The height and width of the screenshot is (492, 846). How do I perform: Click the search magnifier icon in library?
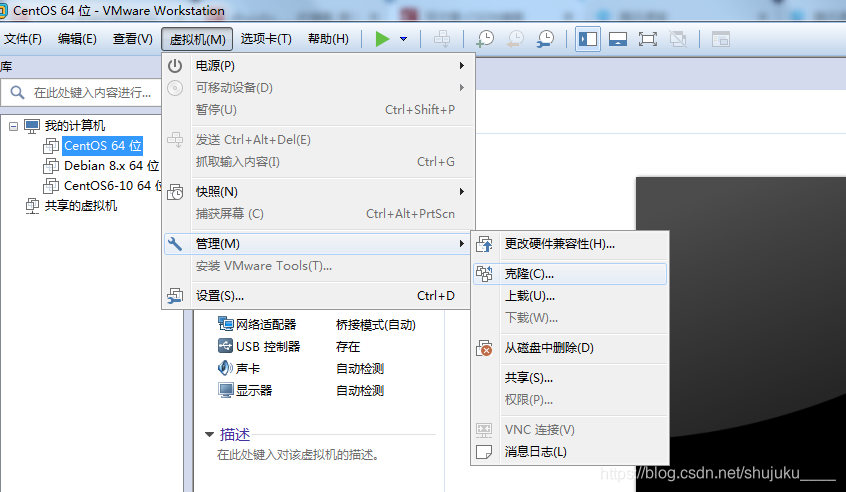point(17,92)
